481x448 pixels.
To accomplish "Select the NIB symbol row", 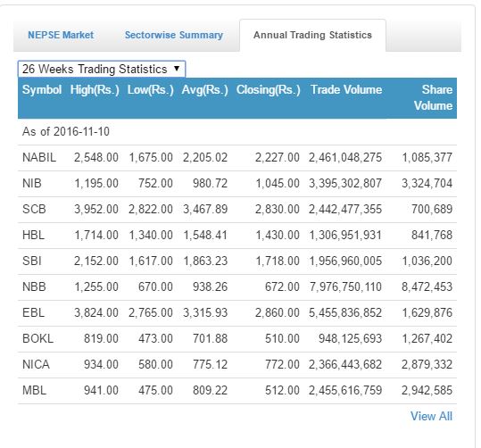I will click(x=237, y=184).
